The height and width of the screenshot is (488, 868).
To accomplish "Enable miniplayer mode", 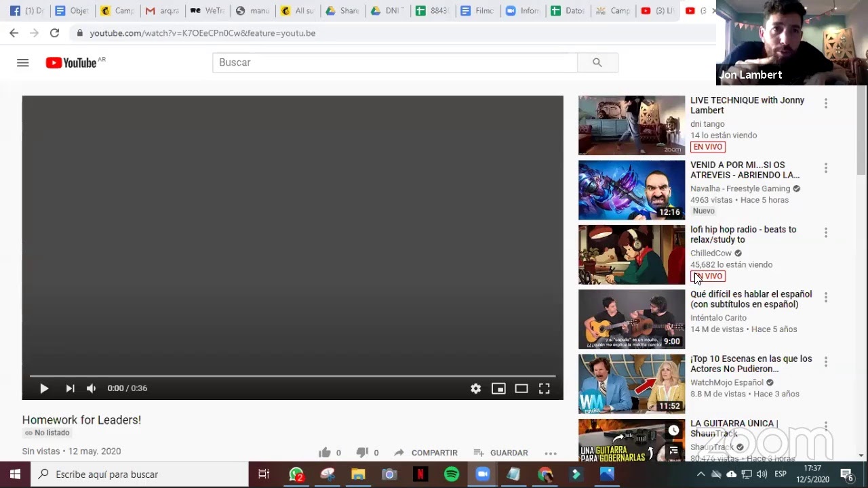I will pos(498,388).
